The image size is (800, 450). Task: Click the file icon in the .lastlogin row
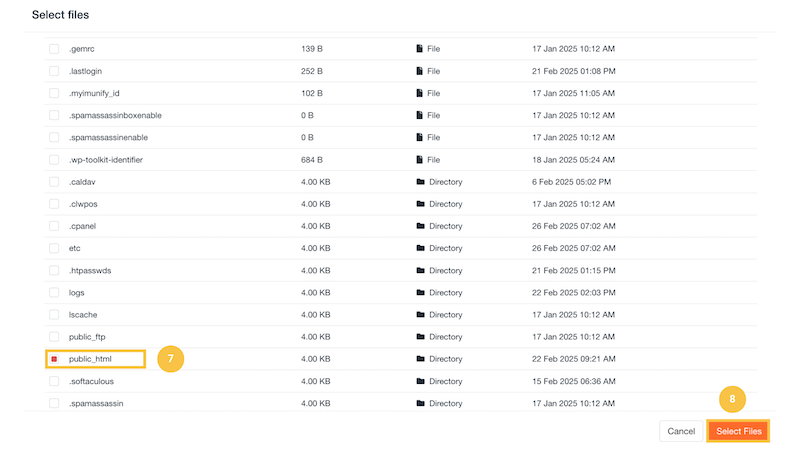point(421,71)
